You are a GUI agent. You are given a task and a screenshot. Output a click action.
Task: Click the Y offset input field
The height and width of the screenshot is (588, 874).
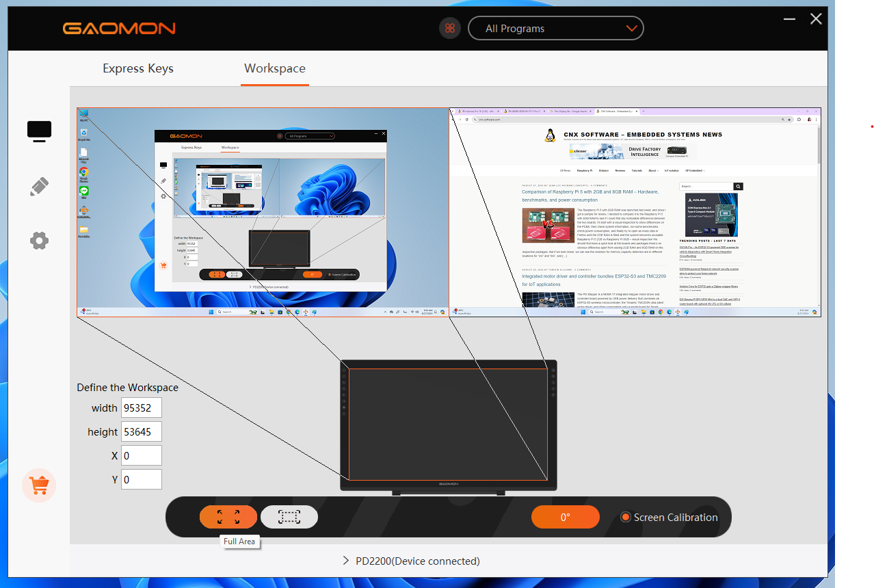click(x=142, y=479)
